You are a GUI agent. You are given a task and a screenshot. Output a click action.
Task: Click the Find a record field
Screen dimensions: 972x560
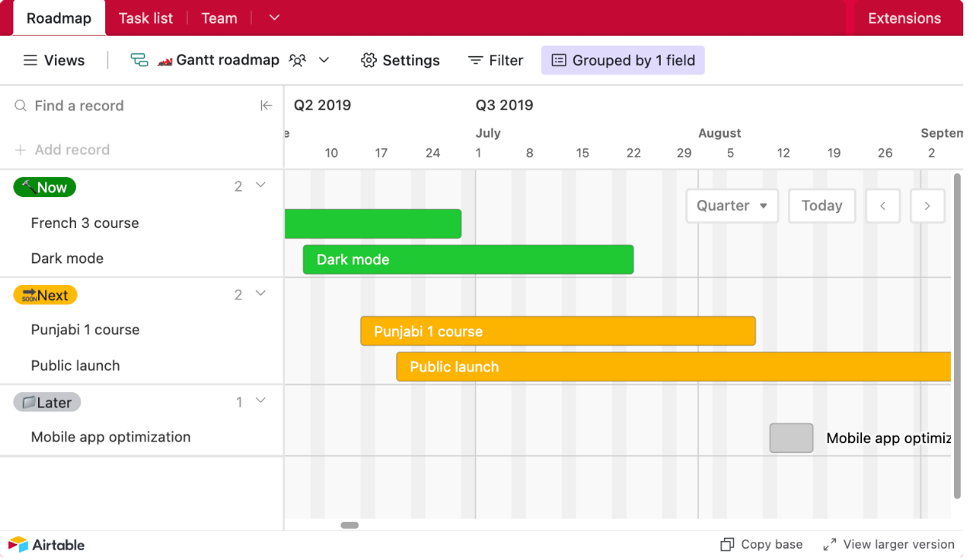[79, 106]
